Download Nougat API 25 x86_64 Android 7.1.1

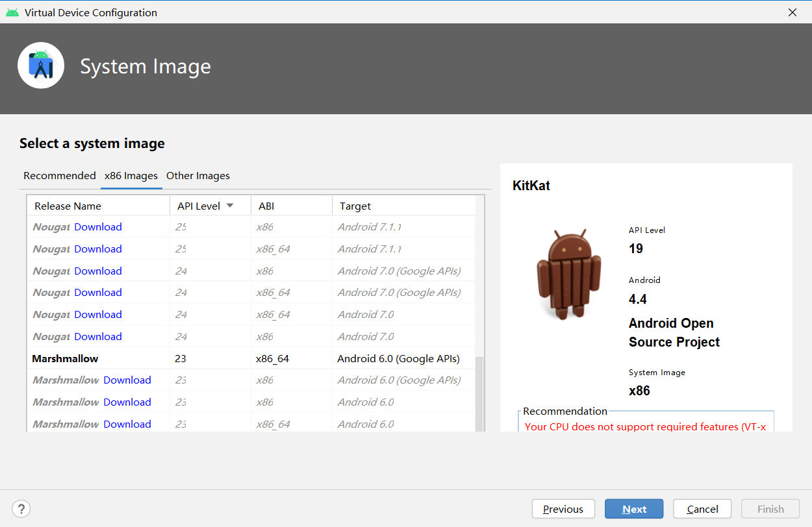tap(98, 249)
